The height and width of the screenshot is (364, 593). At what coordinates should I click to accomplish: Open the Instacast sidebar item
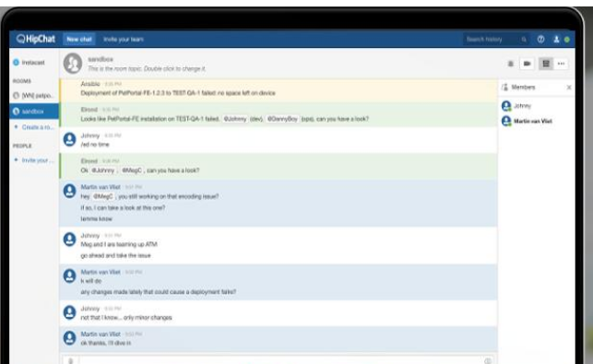coord(30,63)
